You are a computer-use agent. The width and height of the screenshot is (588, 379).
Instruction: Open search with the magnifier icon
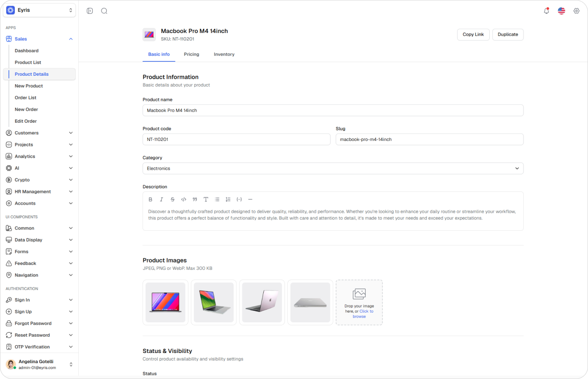(104, 11)
